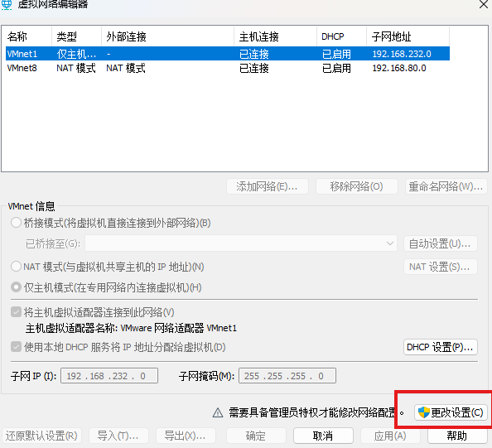Open DHCP 设置 dialog
The width and height of the screenshot is (492, 448).
(440, 347)
